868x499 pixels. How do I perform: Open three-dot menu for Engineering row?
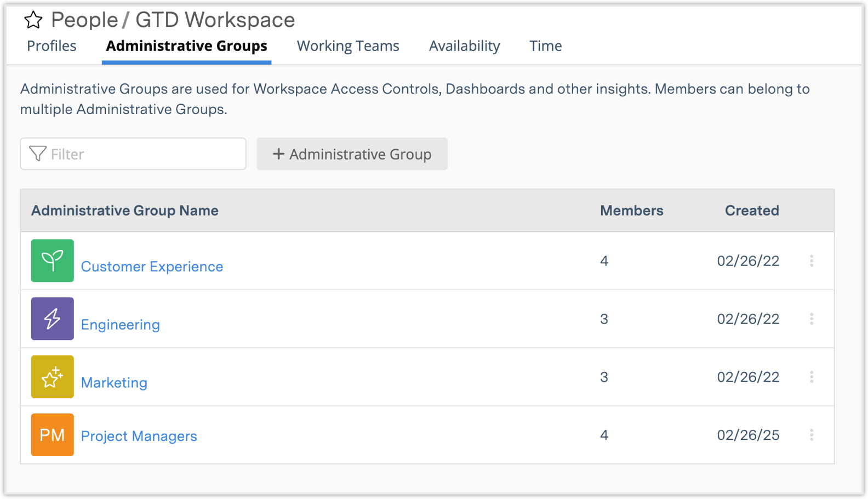coord(812,319)
